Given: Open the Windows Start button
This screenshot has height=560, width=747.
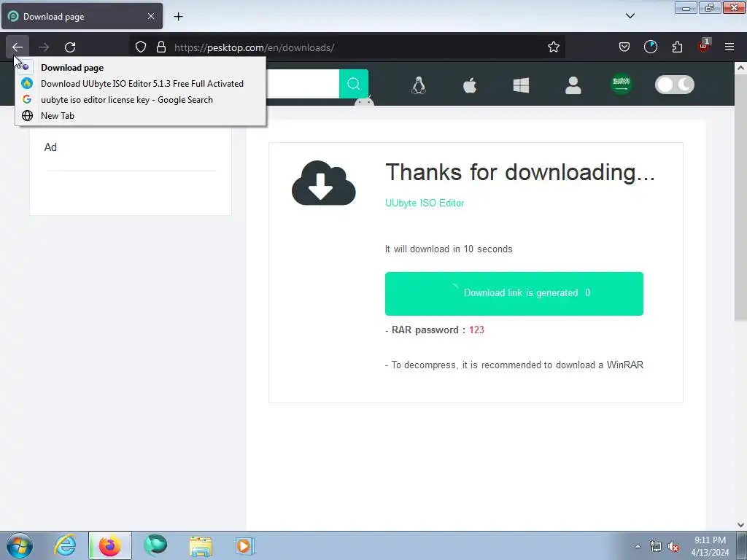Looking at the screenshot, I should pyautogui.click(x=20, y=545).
